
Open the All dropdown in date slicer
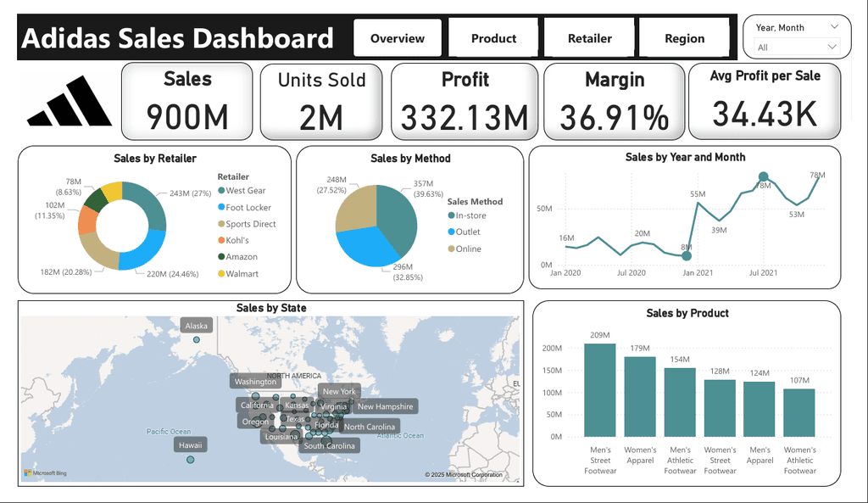(797, 48)
